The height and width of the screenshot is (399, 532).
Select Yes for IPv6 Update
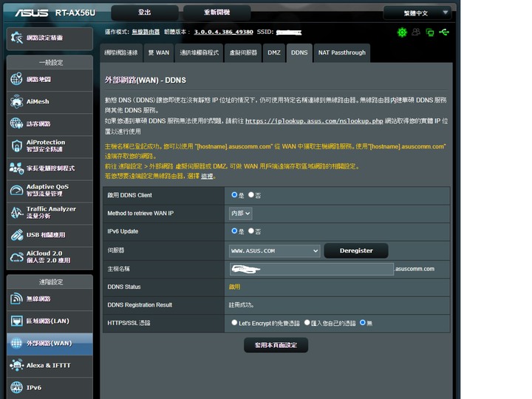tap(234, 231)
